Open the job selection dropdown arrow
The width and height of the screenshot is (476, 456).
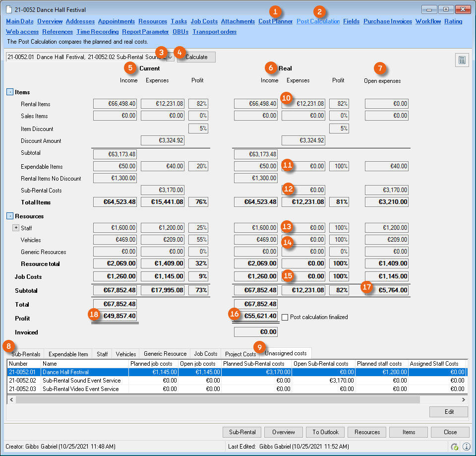click(171, 57)
